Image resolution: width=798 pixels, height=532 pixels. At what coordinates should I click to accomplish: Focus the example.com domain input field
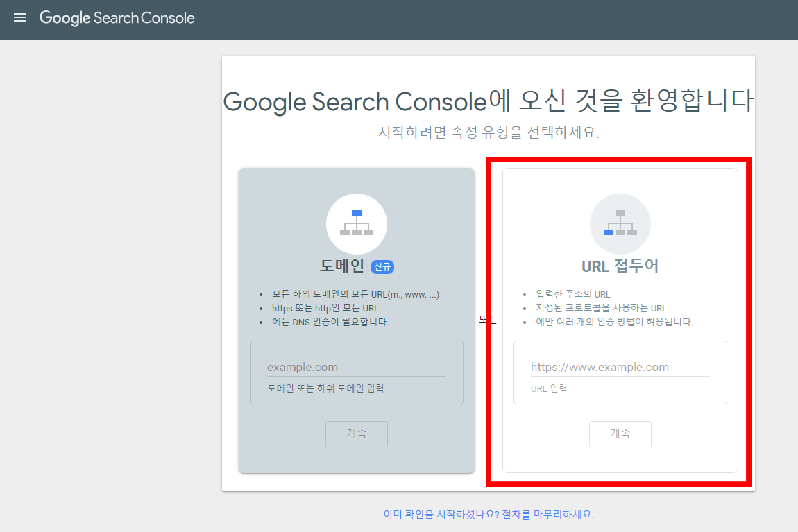(356, 367)
